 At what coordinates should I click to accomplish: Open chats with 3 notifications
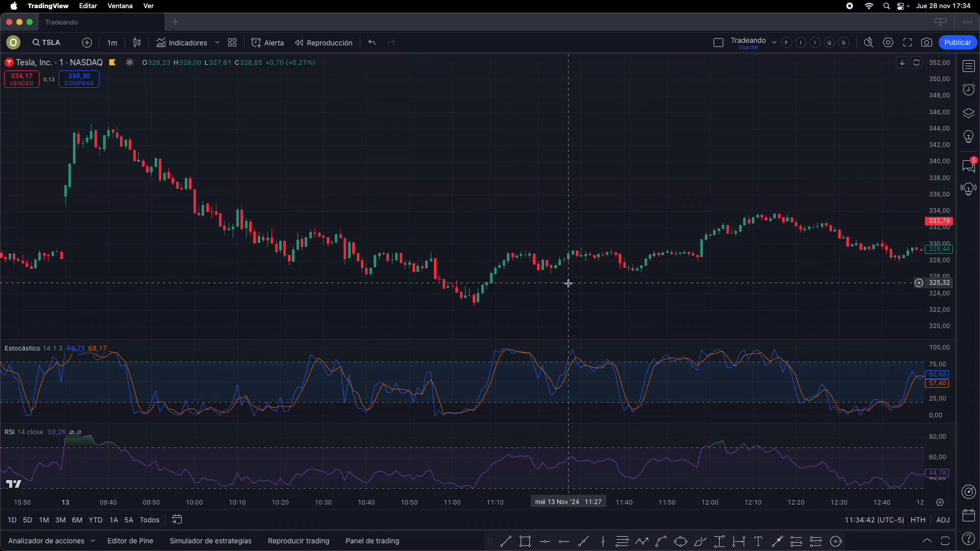[x=969, y=165]
